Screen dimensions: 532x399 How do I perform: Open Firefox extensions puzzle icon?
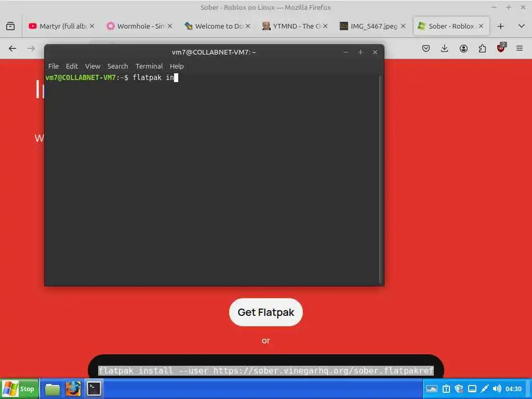[x=482, y=48]
